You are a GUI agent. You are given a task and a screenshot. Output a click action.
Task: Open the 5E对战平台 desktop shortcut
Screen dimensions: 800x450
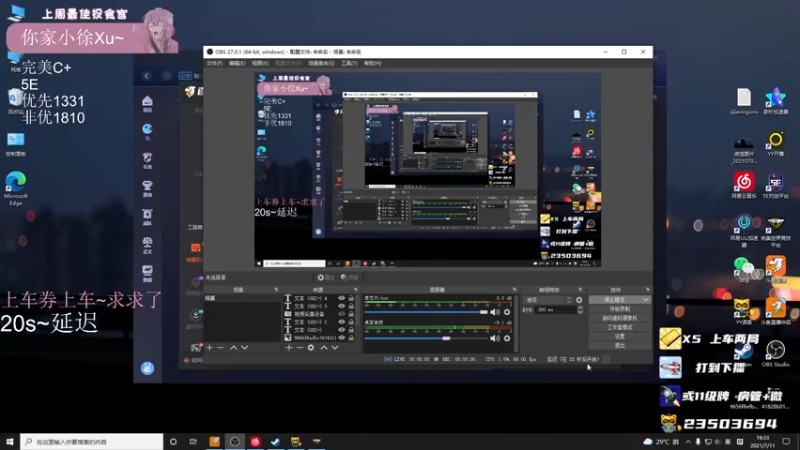pos(776,185)
